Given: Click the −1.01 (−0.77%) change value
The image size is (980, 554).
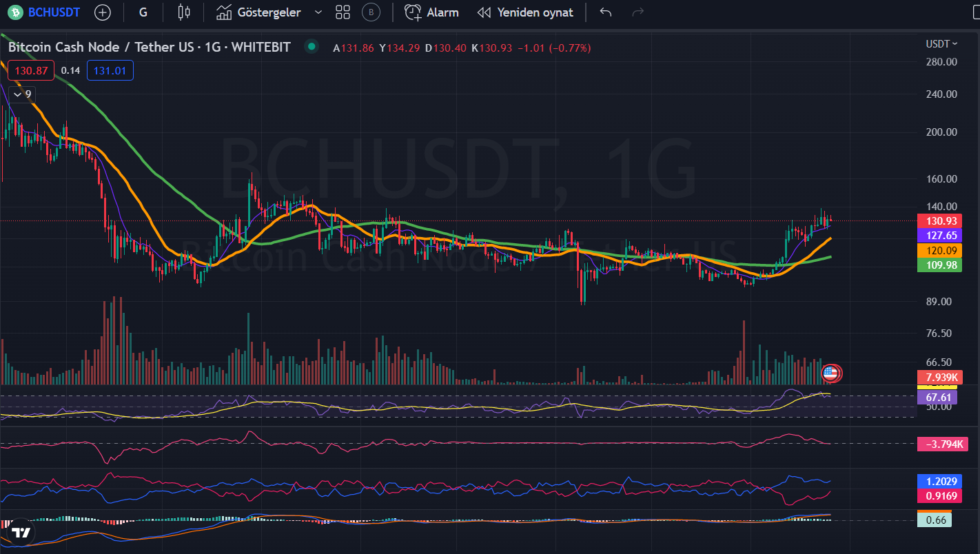Looking at the screenshot, I should point(554,48).
